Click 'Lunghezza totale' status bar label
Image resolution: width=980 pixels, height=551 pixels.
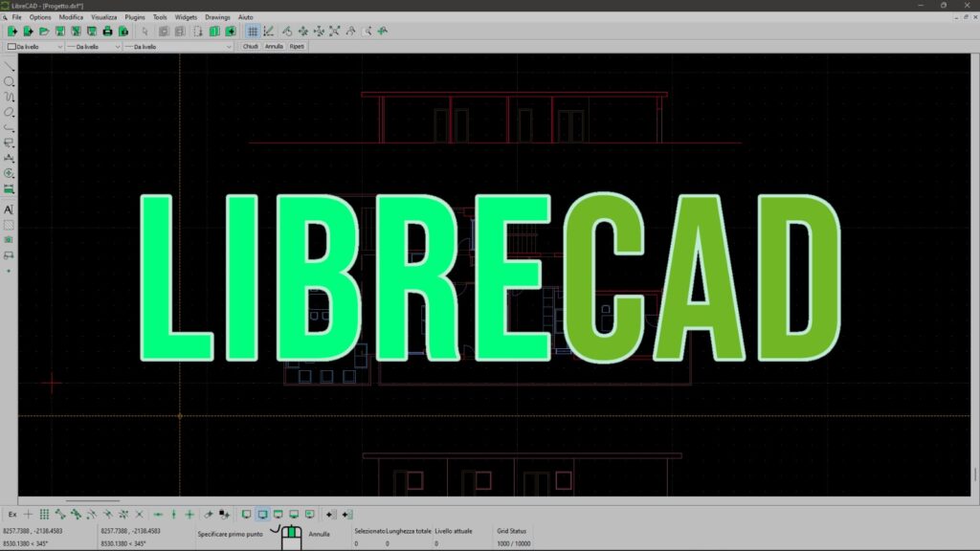tap(409, 531)
